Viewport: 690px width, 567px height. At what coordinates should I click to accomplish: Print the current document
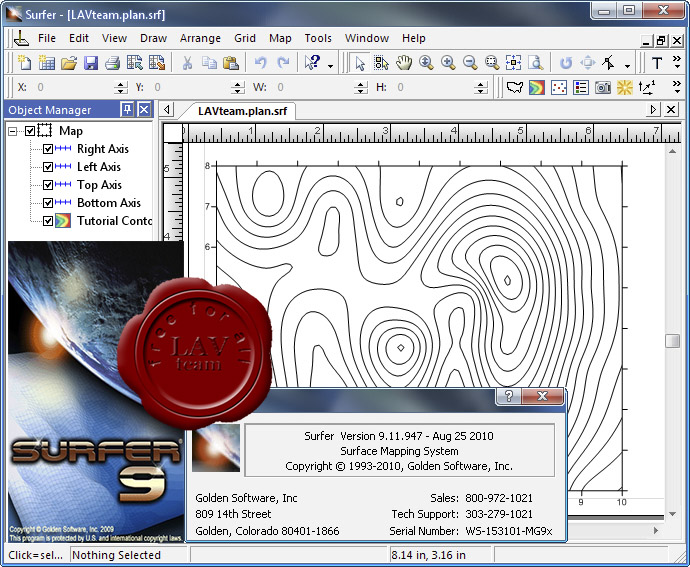tap(113, 63)
